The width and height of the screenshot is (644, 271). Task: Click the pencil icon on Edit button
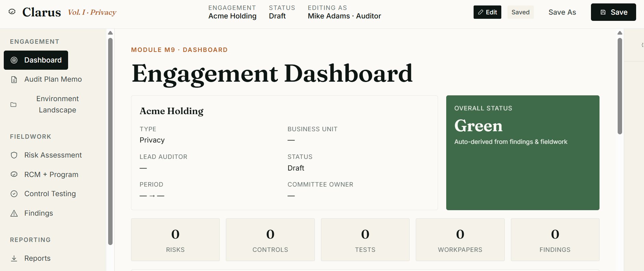click(481, 12)
